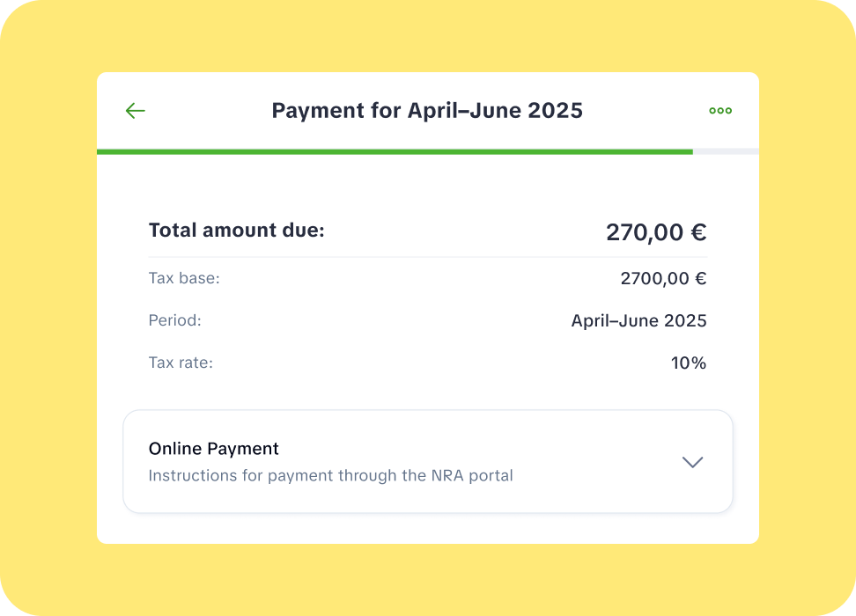Tap the back navigation icon to return
Viewport: 856px width, 616px height.
(135, 111)
